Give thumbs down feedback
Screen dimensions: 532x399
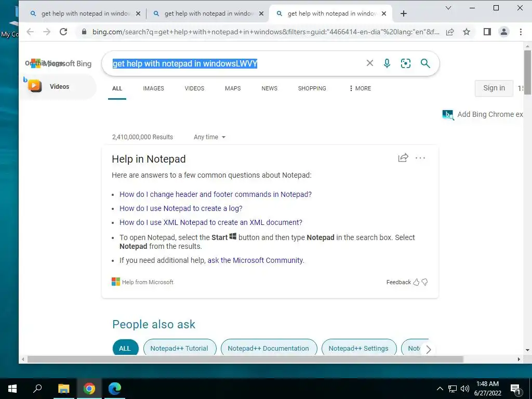click(424, 282)
